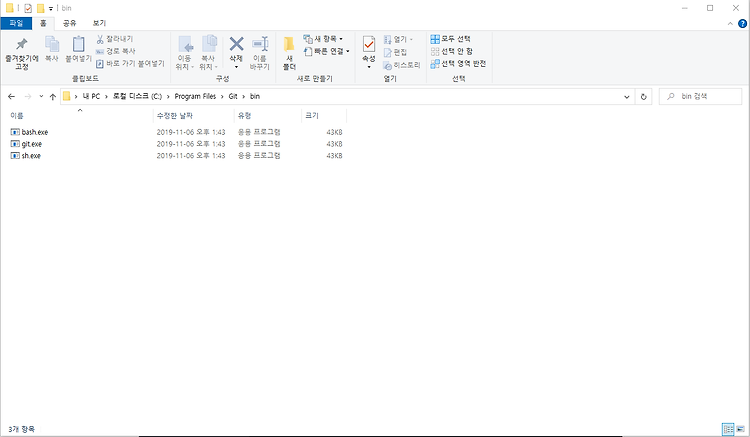Switch to the 보기 (View) ribbon tab
Image resolution: width=750 pixels, height=437 pixels.
pos(99,23)
